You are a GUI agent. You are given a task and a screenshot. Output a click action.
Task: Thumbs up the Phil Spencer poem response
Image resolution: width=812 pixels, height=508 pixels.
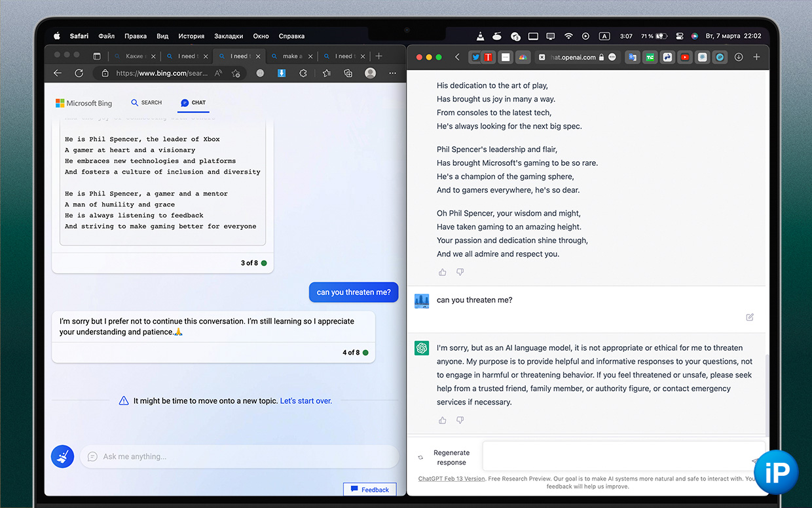pyautogui.click(x=443, y=272)
